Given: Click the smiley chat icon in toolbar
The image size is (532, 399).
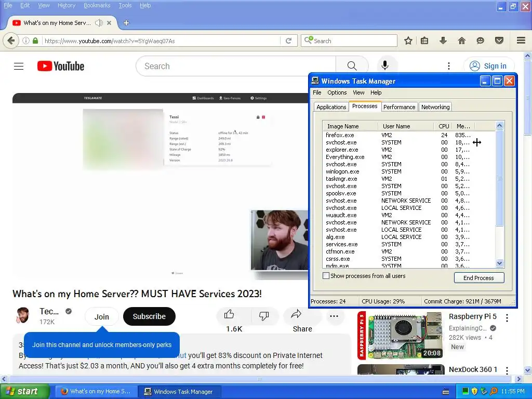Looking at the screenshot, I should [x=480, y=41].
